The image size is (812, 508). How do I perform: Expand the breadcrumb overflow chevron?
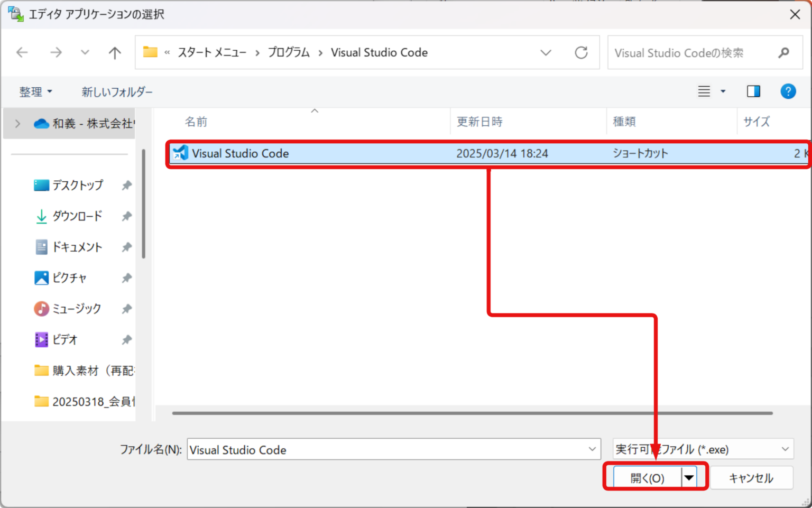click(x=167, y=52)
